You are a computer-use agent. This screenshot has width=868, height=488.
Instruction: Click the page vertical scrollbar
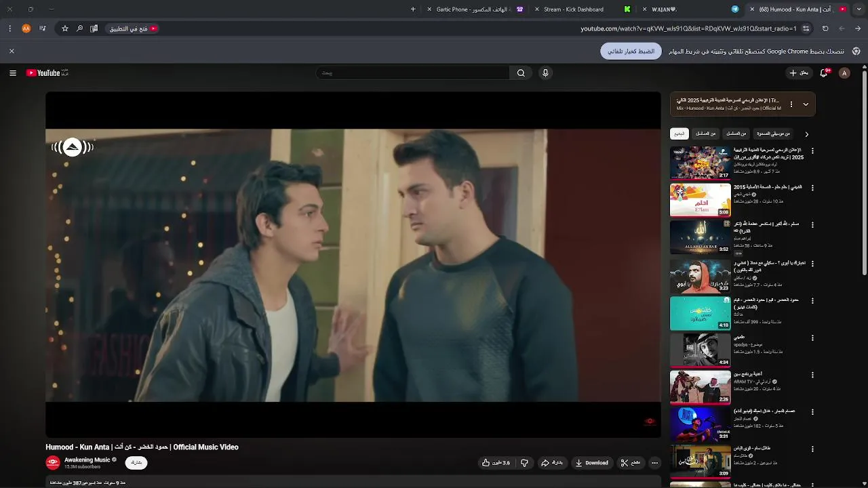click(x=865, y=174)
